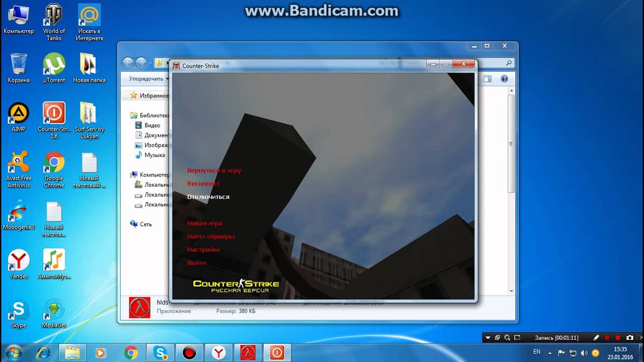This screenshot has width=644, height=362.
Task: Launch Avast Free Antivirus shortcut
Action: (19, 170)
